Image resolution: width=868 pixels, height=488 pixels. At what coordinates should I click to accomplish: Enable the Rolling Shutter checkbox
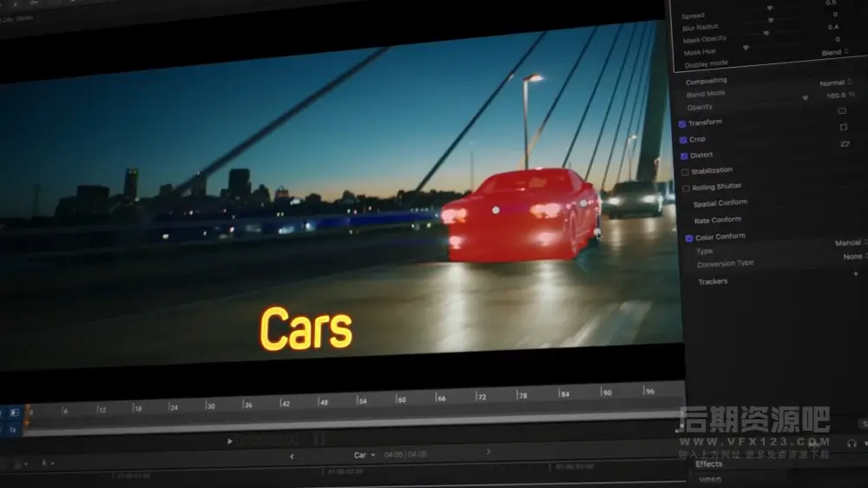click(686, 188)
